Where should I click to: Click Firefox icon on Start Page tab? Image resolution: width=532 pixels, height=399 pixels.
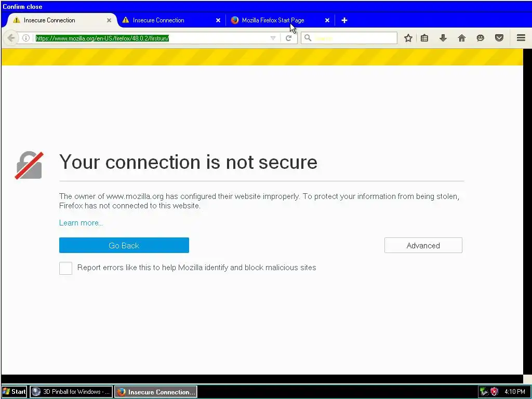[x=234, y=20]
